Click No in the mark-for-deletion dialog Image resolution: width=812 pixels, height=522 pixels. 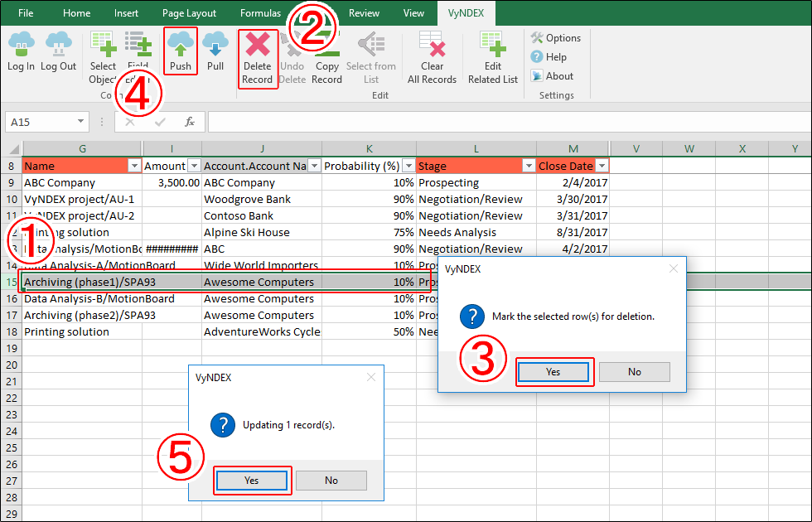[x=635, y=372]
